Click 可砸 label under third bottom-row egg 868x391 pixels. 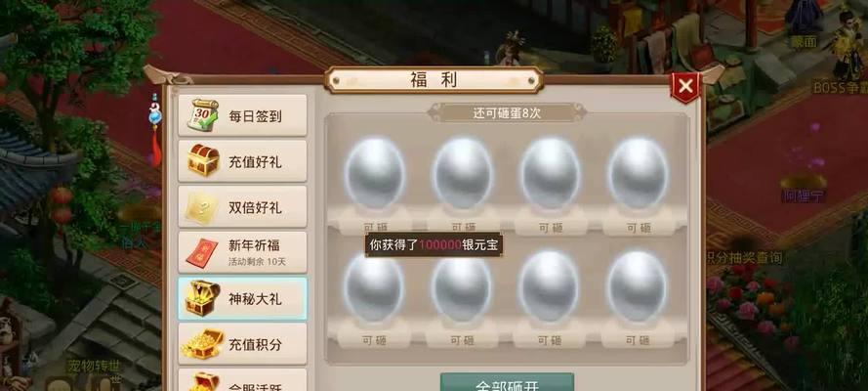[x=550, y=340]
